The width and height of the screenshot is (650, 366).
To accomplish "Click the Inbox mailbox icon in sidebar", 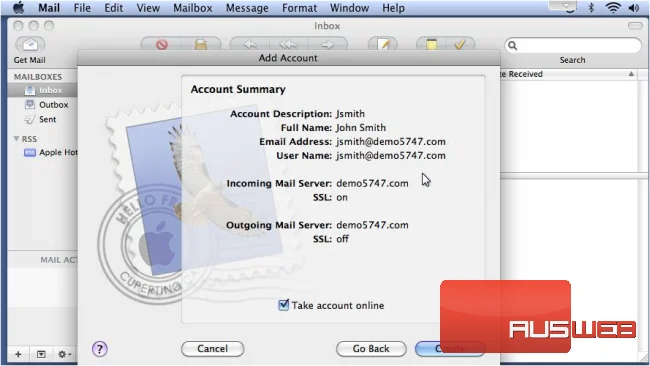I will coord(30,90).
